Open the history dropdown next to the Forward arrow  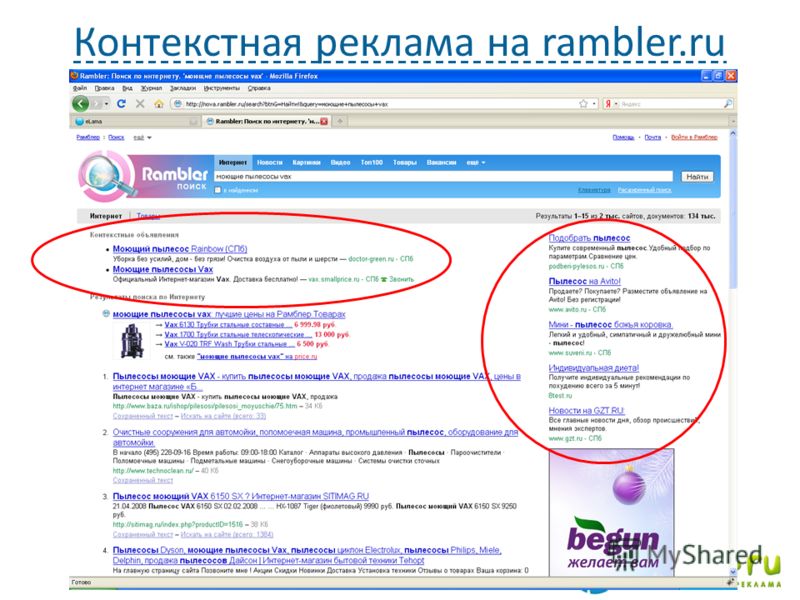point(106,104)
